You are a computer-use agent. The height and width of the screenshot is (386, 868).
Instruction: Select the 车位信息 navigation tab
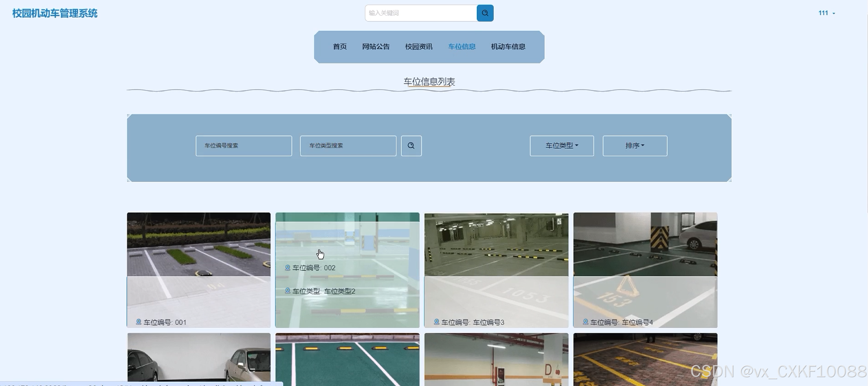click(462, 47)
